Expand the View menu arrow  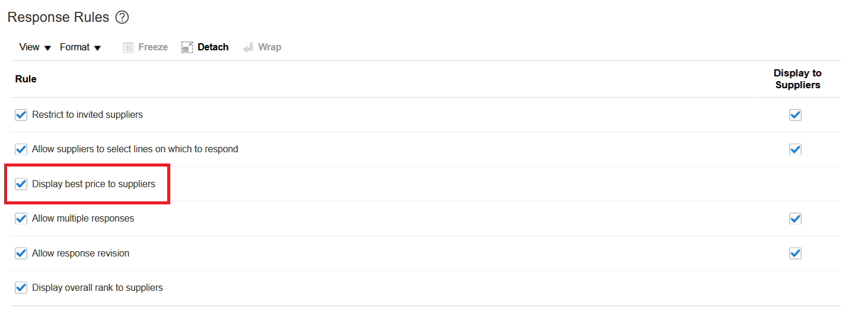pos(47,48)
